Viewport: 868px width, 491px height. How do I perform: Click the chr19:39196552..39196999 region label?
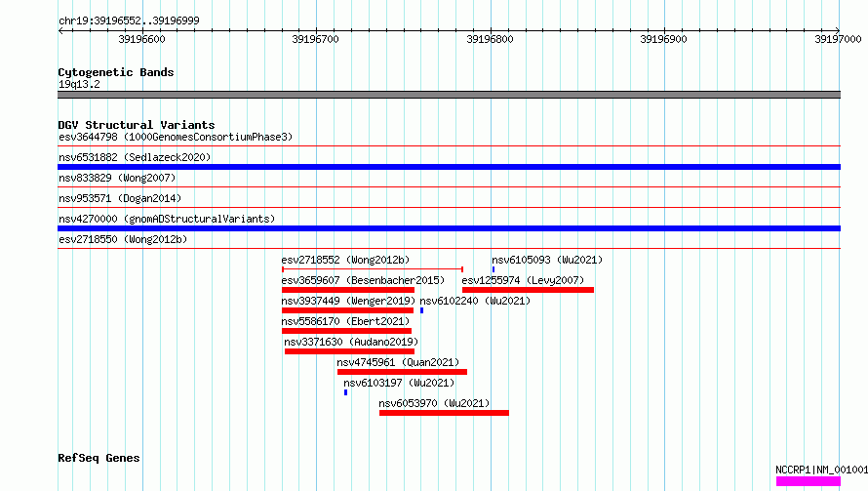pos(129,20)
